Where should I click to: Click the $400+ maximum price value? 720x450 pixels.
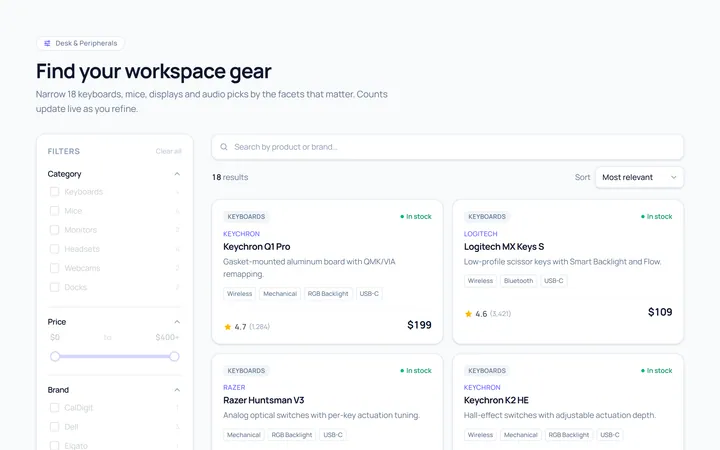pyautogui.click(x=167, y=338)
